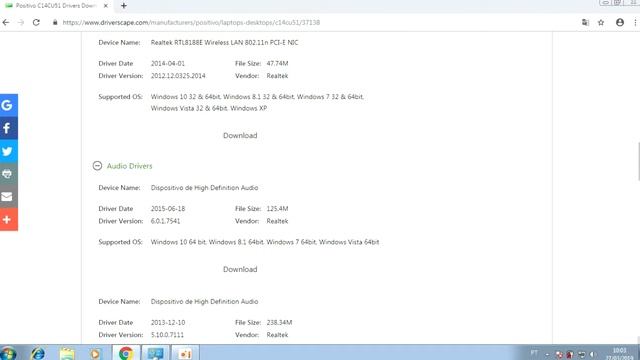
Task: Click the "Windows Vista 32 & 64bit, Windows XP" line
Action: [x=209, y=108]
